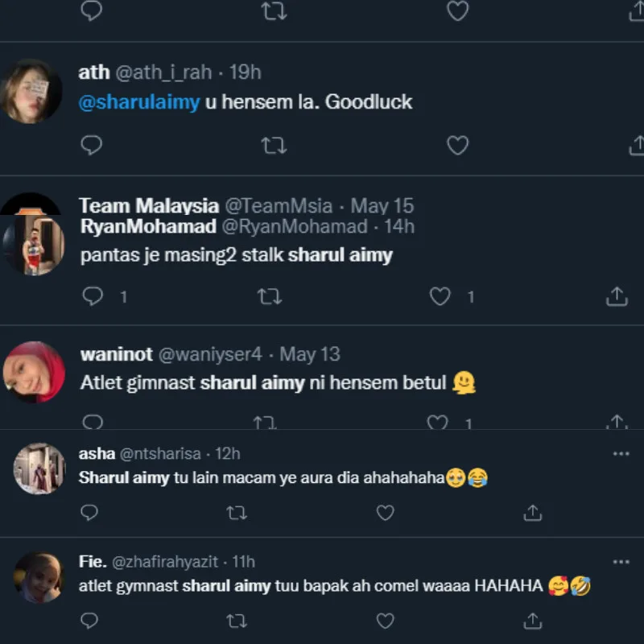Screen dimensions: 644x644
Task: Reply to Fie's gymnast tweet
Action: [90, 621]
